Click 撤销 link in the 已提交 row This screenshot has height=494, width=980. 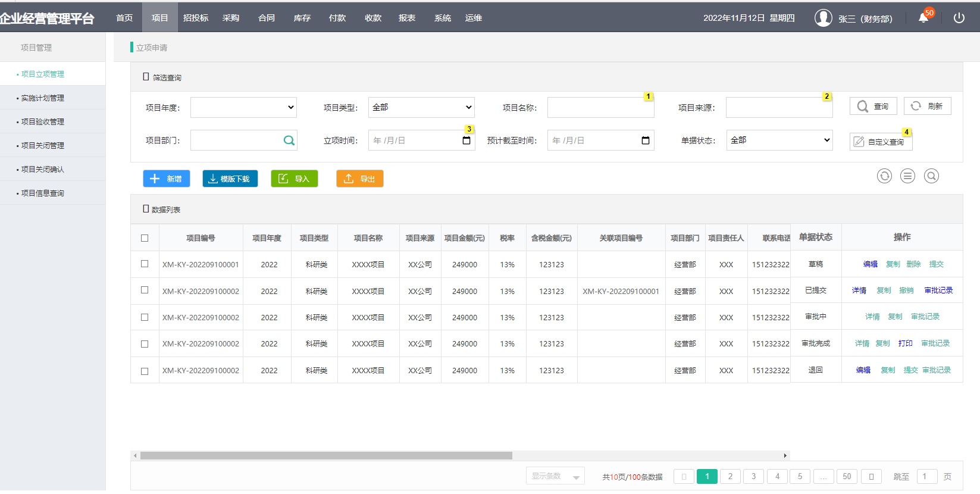tap(906, 290)
